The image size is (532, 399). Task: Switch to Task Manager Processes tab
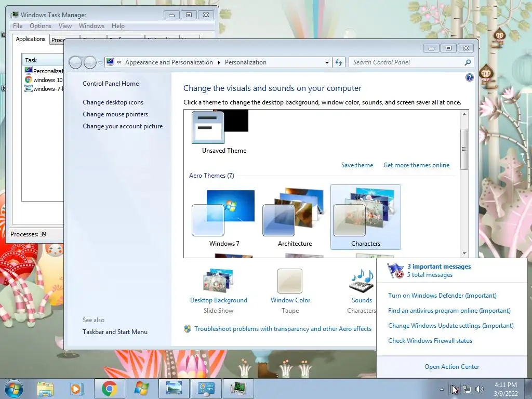click(x=57, y=40)
